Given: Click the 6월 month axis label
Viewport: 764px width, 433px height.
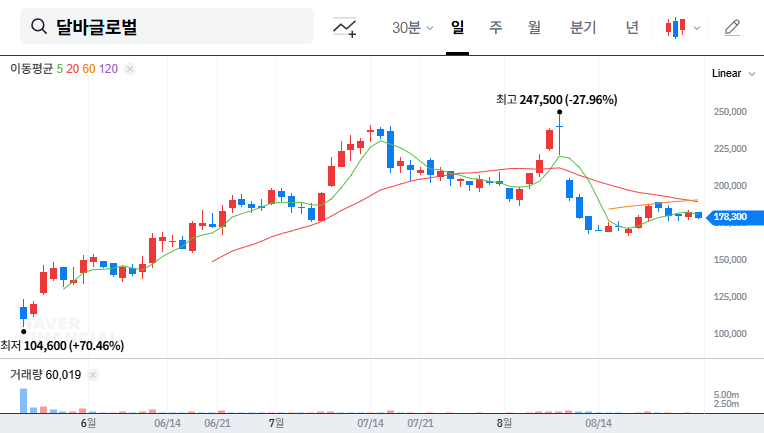Looking at the screenshot, I should click(88, 423).
